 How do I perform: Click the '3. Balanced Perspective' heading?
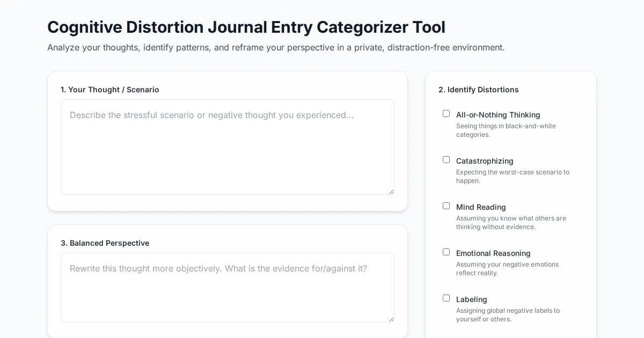(105, 243)
